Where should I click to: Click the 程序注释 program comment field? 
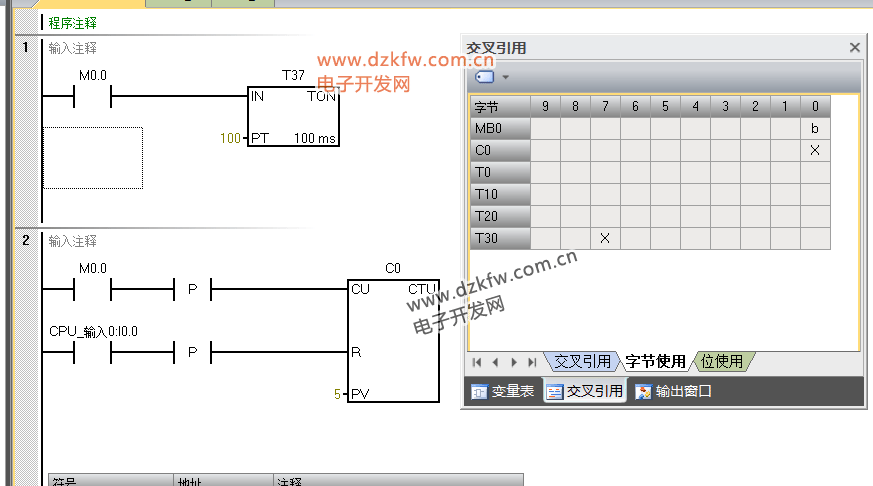(x=73, y=22)
